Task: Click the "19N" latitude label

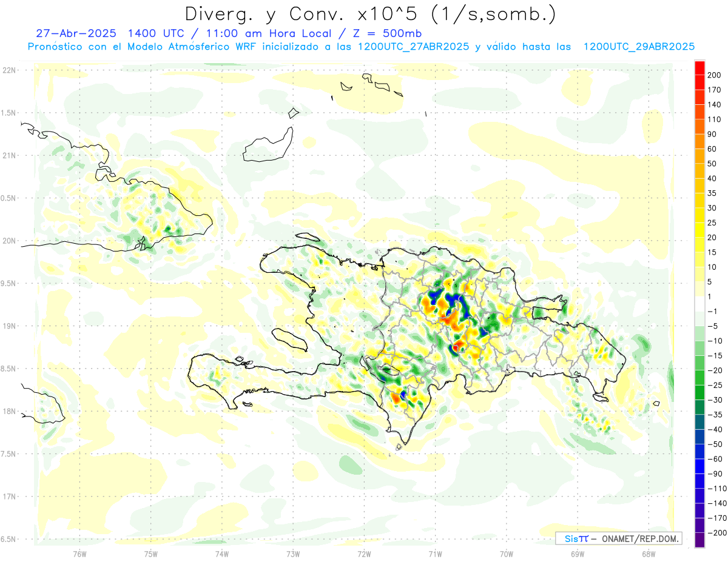Action: pos(9,326)
